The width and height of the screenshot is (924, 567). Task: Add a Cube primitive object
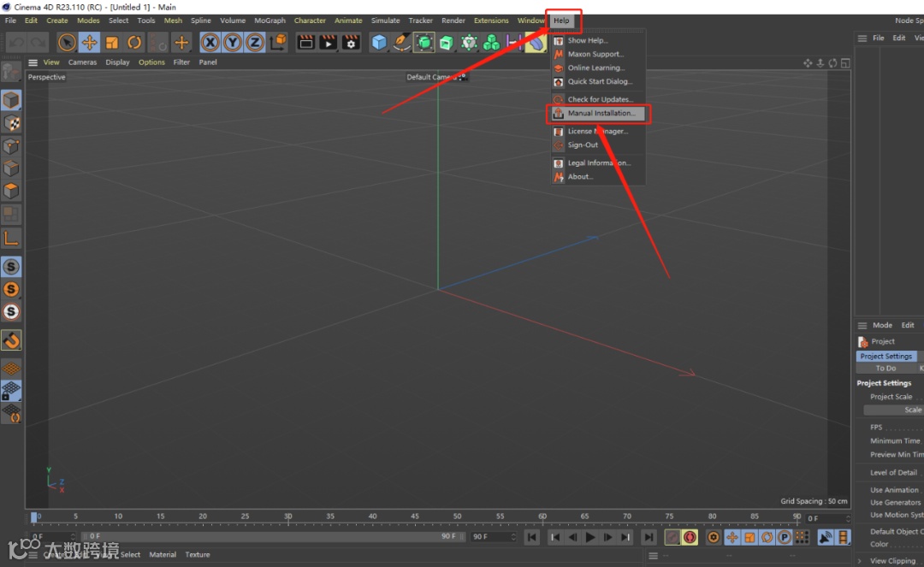(x=379, y=43)
